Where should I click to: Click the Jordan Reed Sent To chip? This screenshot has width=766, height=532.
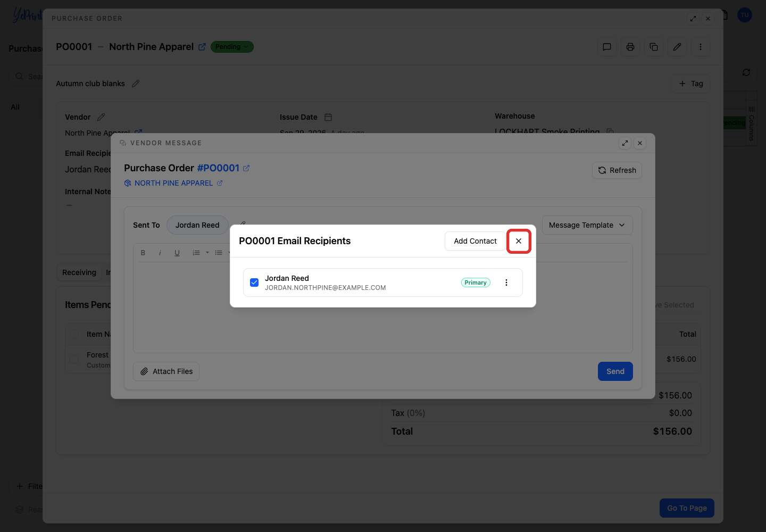point(197,225)
